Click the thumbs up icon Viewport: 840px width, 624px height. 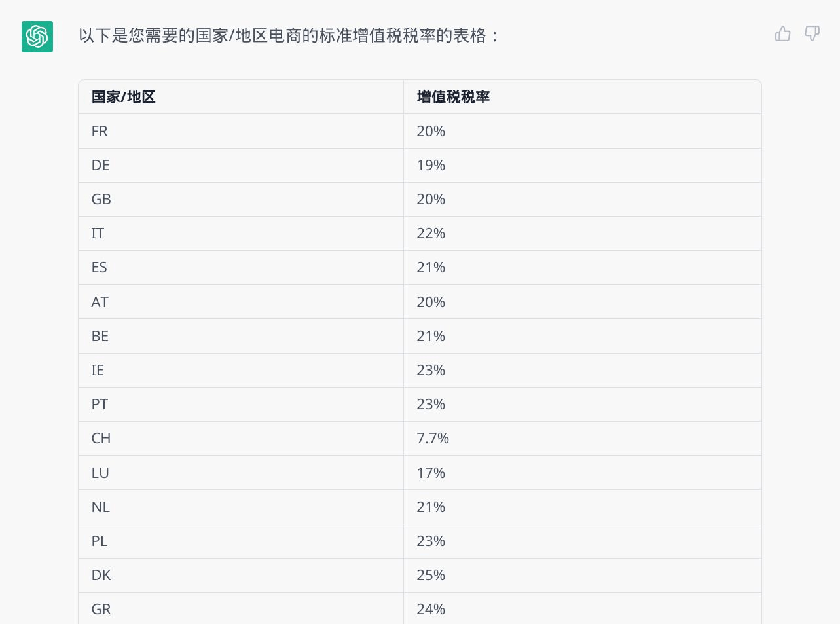783,33
